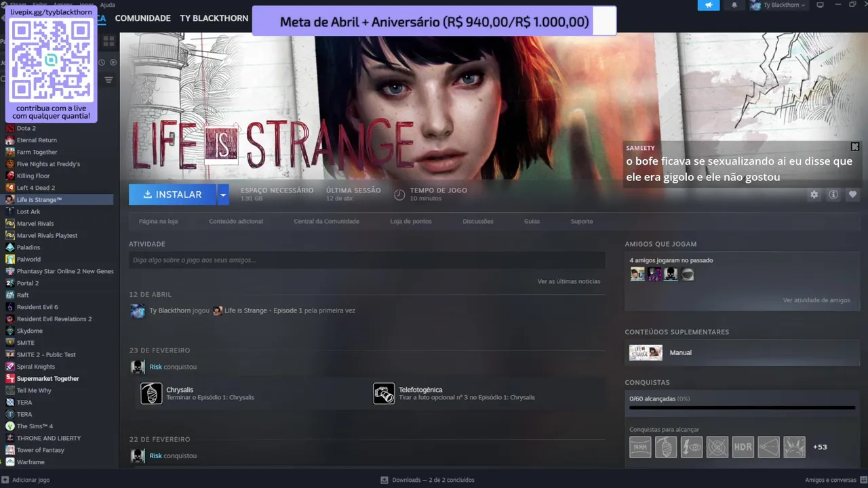868x488 pixels.
Task: Click the achievements progress bar
Action: pyautogui.click(x=742, y=408)
